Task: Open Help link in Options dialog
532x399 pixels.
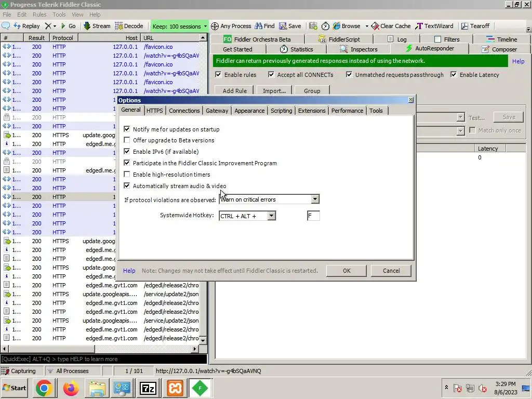Action: [x=129, y=271]
